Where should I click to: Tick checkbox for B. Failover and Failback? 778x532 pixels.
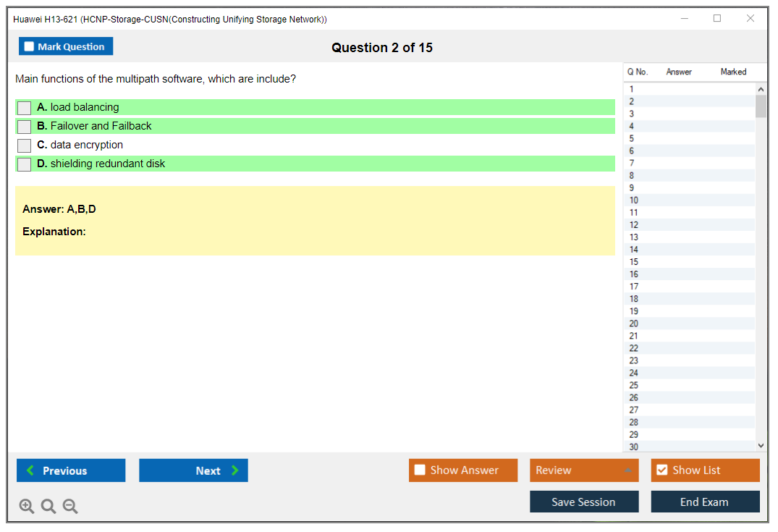click(x=25, y=127)
